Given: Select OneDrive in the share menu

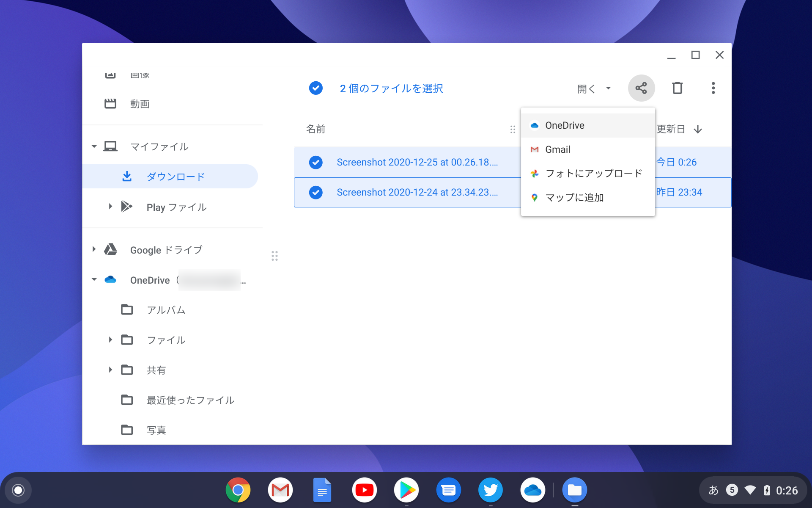Looking at the screenshot, I should (565, 125).
